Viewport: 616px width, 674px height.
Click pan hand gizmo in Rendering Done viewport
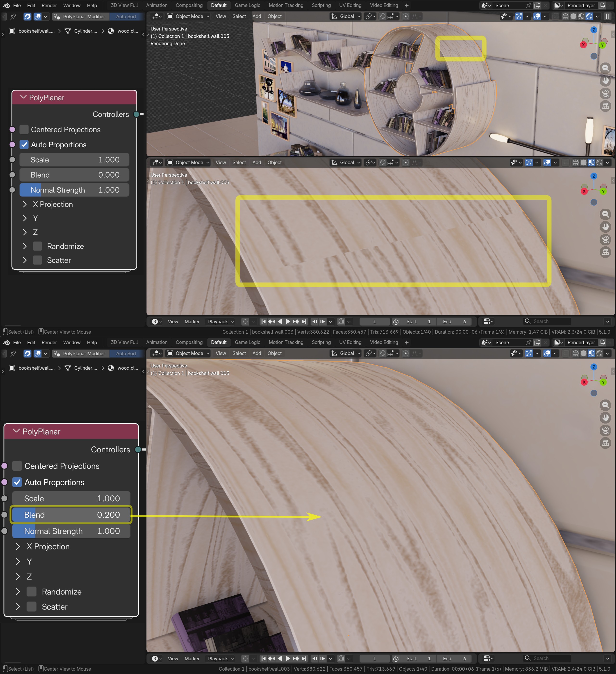pyautogui.click(x=605, y=81)
